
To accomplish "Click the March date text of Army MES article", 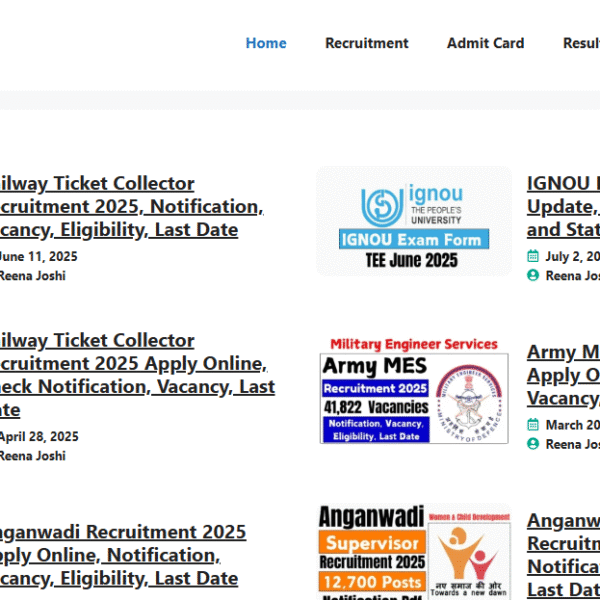I will [x=572, y=425].
